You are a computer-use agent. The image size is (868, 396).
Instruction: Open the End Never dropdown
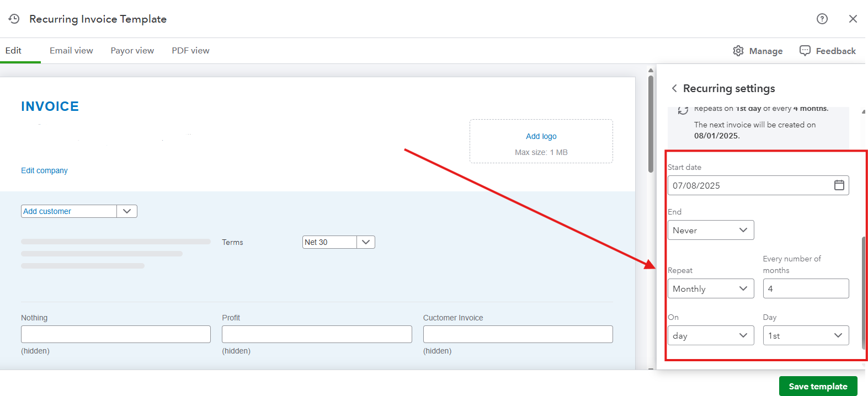711,230
